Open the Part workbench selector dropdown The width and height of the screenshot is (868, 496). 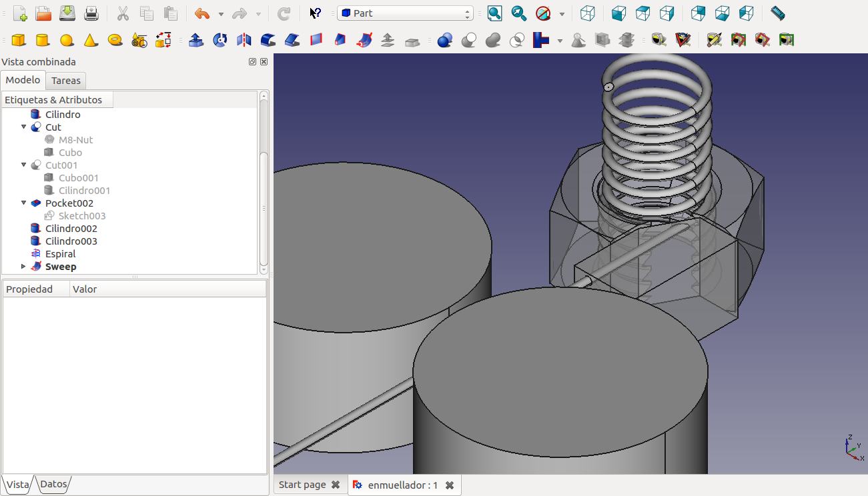click(x=405, y=13)
